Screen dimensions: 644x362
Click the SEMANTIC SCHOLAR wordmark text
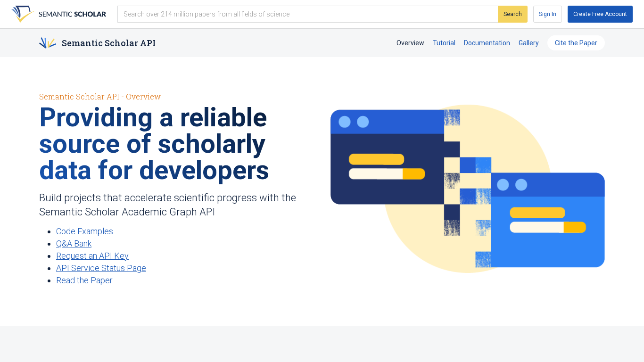pos(72,14)
